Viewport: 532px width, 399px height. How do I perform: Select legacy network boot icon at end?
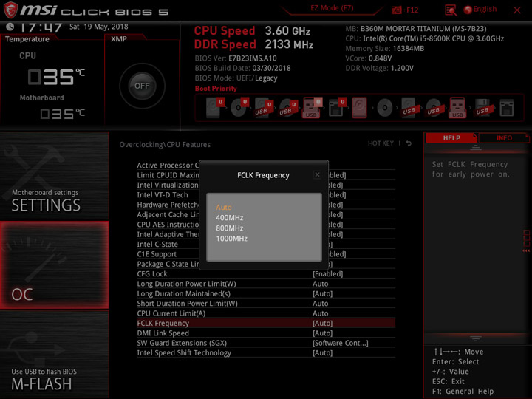click(x=507, y=108)
